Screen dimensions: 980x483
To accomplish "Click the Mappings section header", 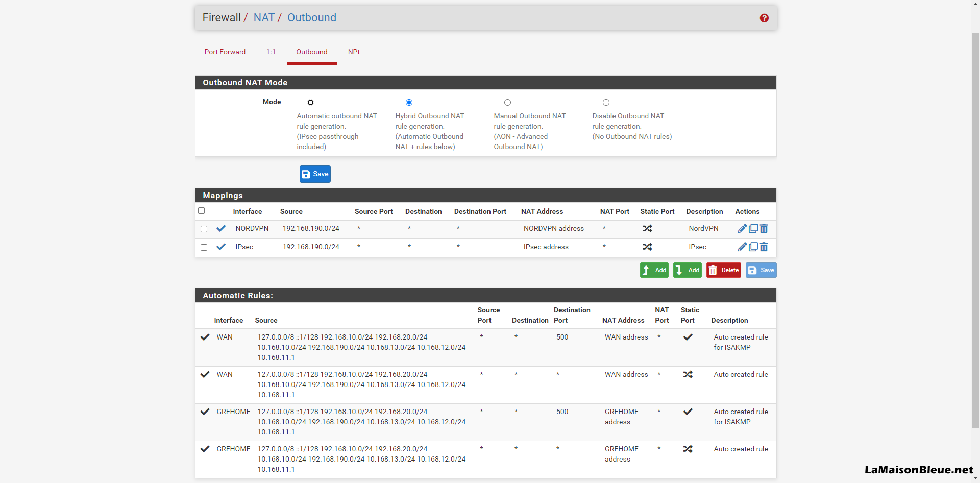I will (486, 196).
